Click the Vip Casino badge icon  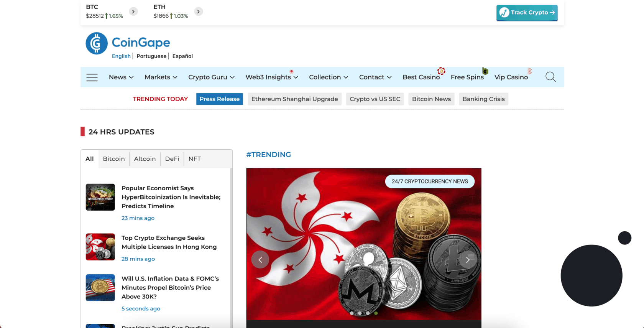click(x=530, y=71)
